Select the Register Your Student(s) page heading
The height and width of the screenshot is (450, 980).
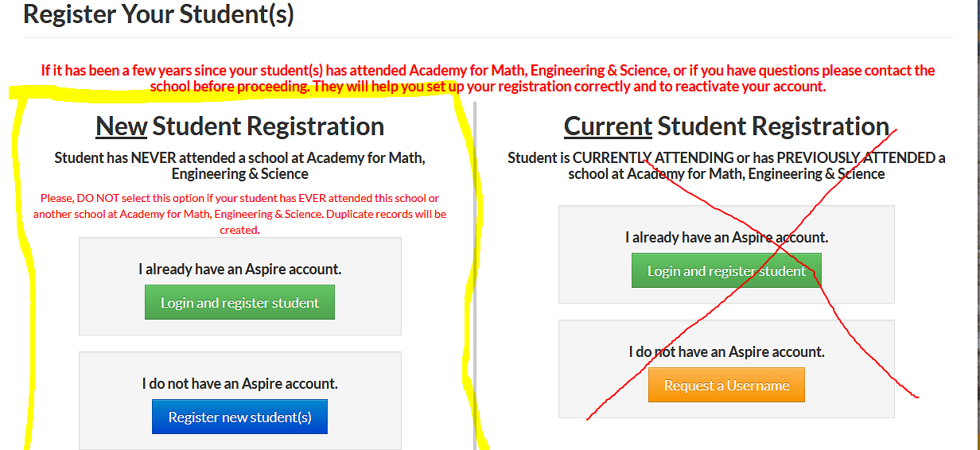point(158,14)
